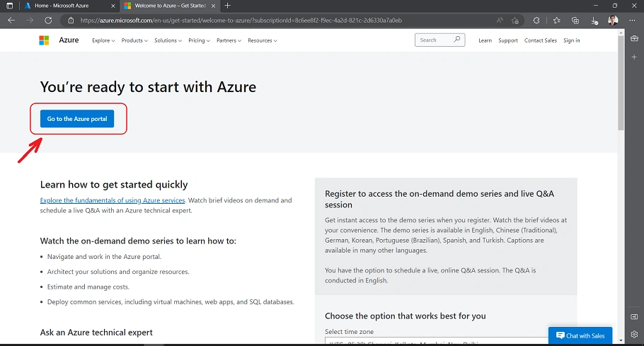The width and height of the screenshot is (644, 346).
Task: Open the Read aloud icon in address bar
Action: [x=500, y=20]
